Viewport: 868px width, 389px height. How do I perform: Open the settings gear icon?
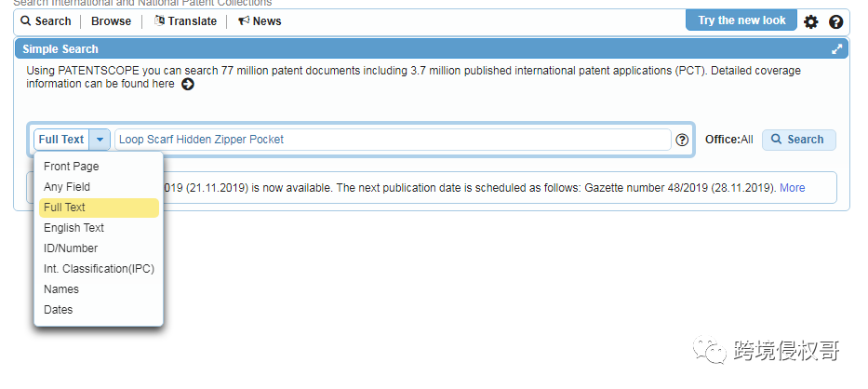click(810, 22)
